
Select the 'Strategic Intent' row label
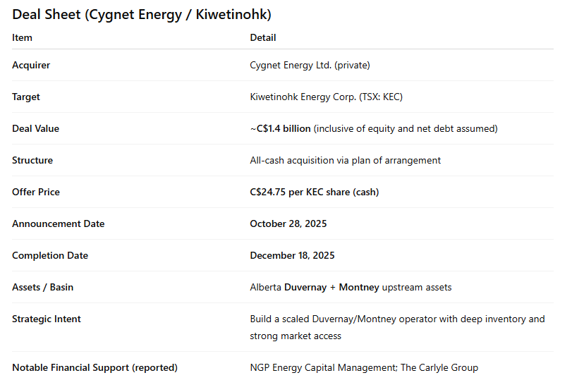click(x=47, y=319)
